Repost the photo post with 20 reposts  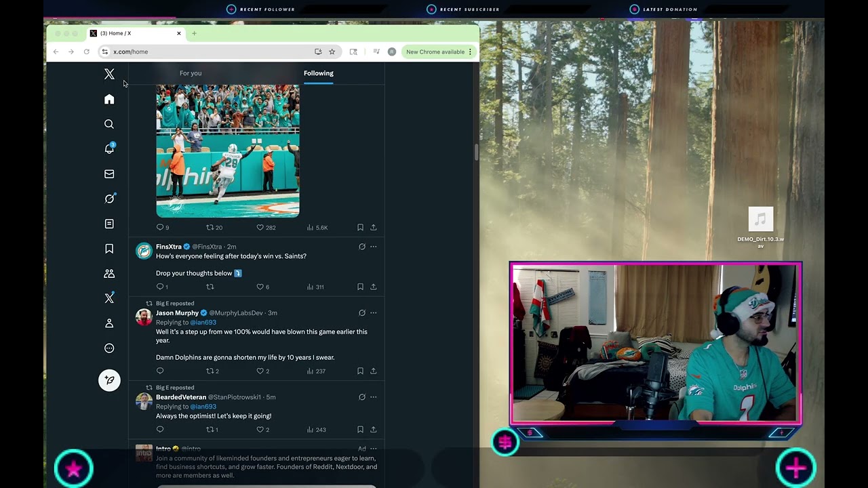[214, 228]
